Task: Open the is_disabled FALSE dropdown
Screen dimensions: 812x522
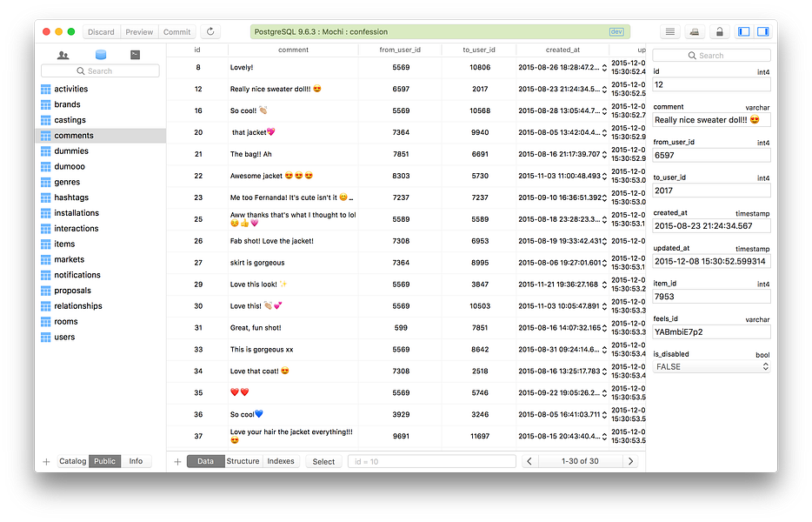Action: 711,367
